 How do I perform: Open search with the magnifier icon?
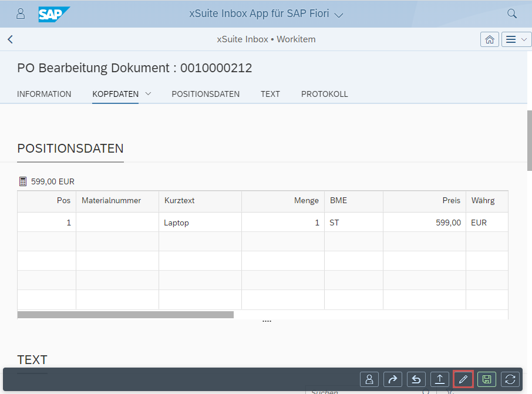pyautogui.click(x=511, y=13)
